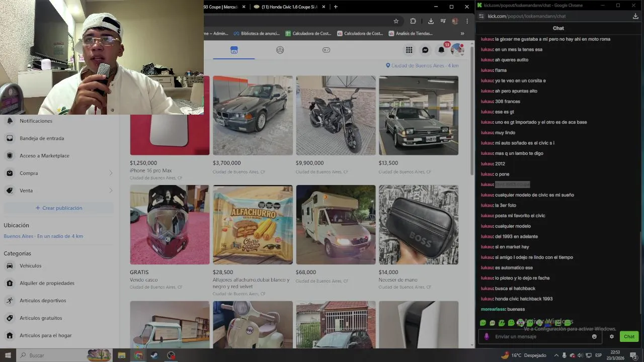Show more bookmarks with the double chevron

462,34
